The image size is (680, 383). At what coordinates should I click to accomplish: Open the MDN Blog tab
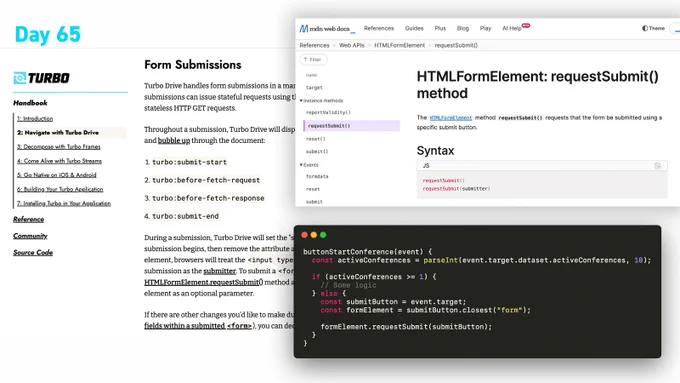coord(463,28)
